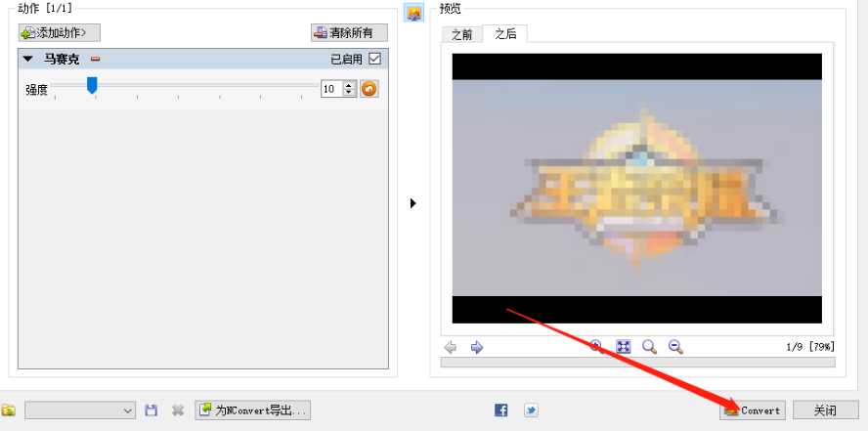Remove the 马赛克 action with the minus icon
This screenshot has width=868, height=431.
95,59
